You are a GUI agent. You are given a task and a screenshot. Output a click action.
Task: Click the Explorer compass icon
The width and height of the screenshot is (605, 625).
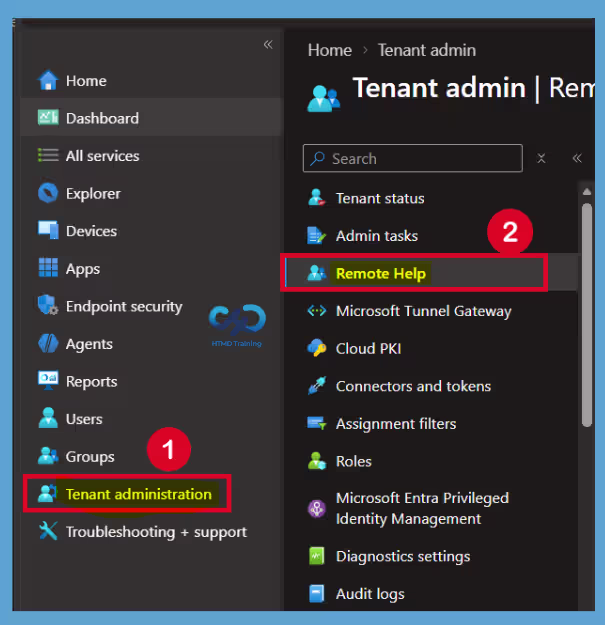pos(48,193)
